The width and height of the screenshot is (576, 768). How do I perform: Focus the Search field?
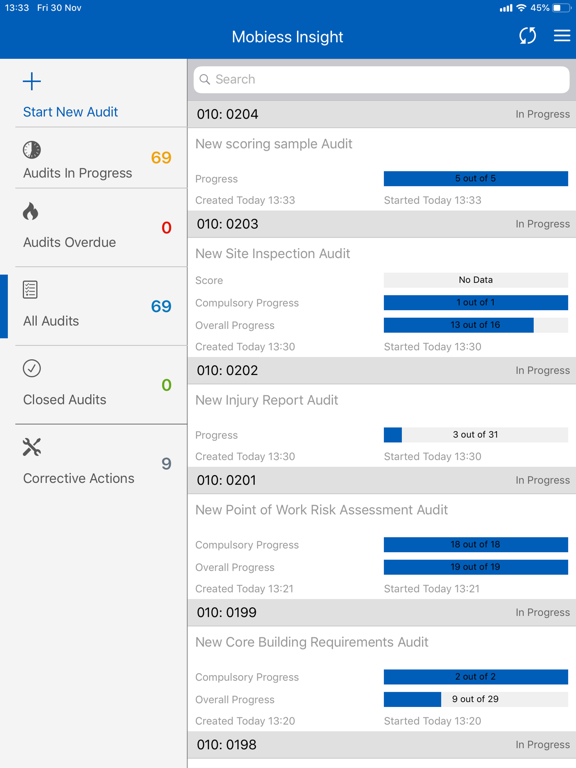[382, 79]
